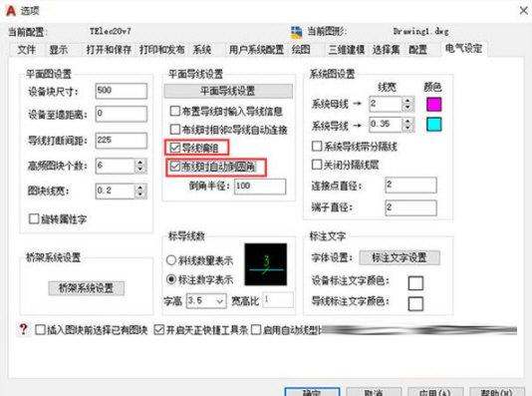532x396 pixels.
Task: Click the 应用(A) button
Action: (435, 392)
